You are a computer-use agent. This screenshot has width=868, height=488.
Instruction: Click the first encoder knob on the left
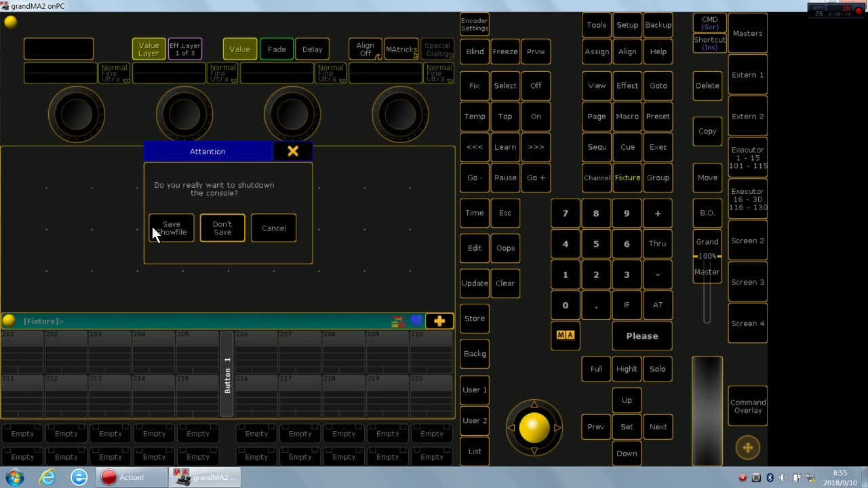pyautogui.click(x=77, y=115)
